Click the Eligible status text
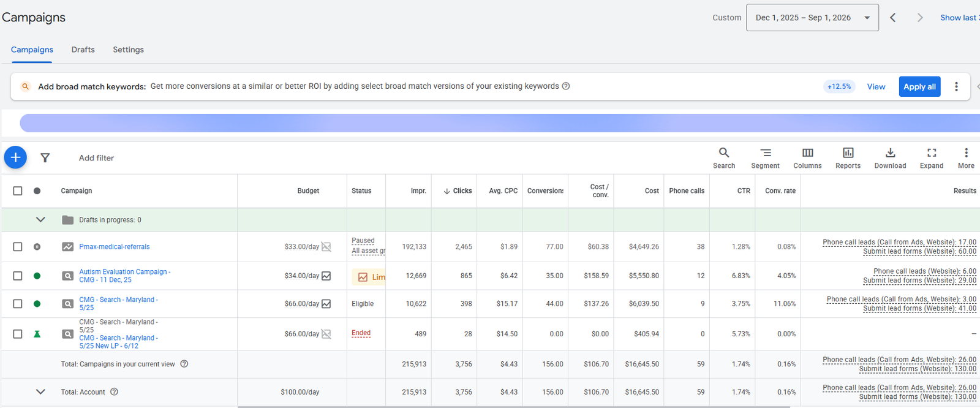The width and height of the screenshot is (980, 408). pyautogui.click(x=363, y=304)
